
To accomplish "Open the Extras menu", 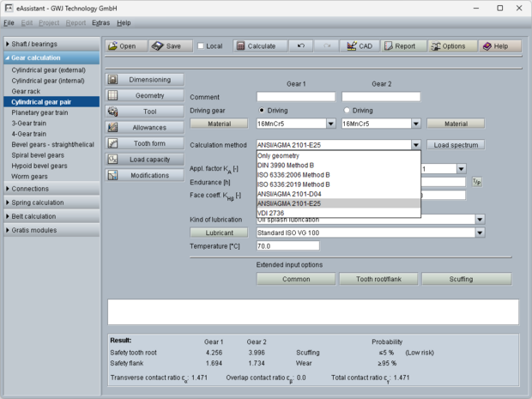I will click(100, 22).
